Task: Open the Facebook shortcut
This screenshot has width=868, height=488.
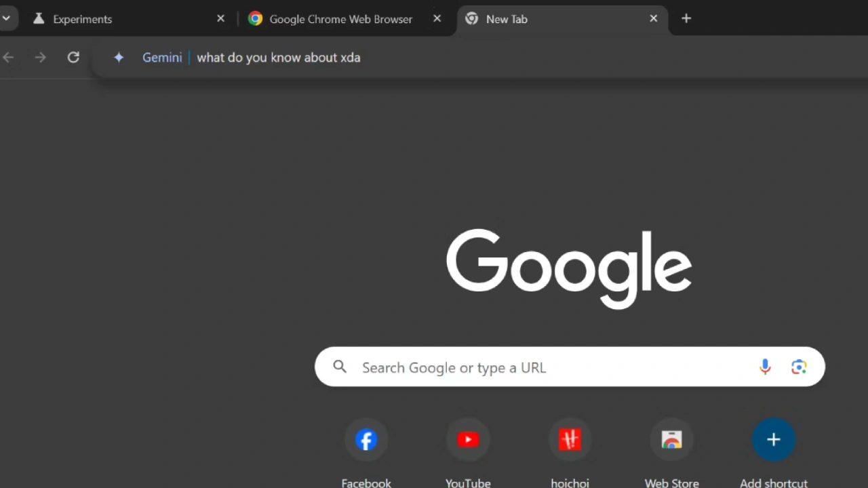Action: [x=366, y=440]
